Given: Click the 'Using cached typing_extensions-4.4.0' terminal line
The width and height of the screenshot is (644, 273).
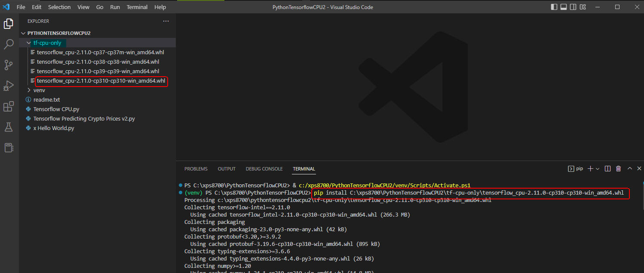Looking at the screenshot, I should pos(282,258).
